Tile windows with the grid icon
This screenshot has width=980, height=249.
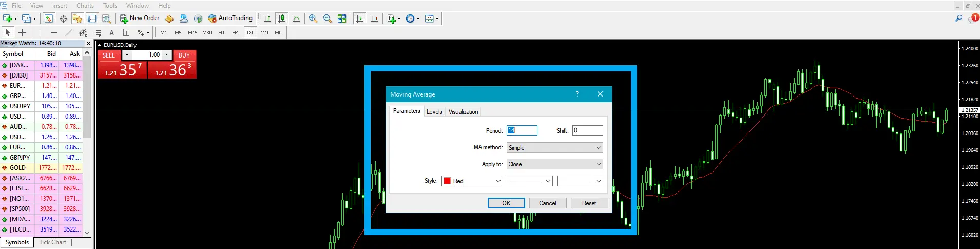click(342, 18)
